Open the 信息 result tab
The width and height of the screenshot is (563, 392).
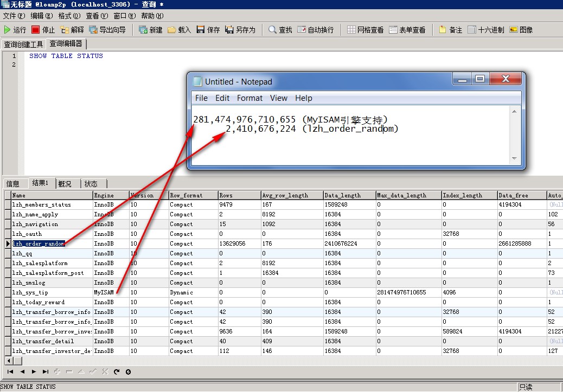click(13, 184)
